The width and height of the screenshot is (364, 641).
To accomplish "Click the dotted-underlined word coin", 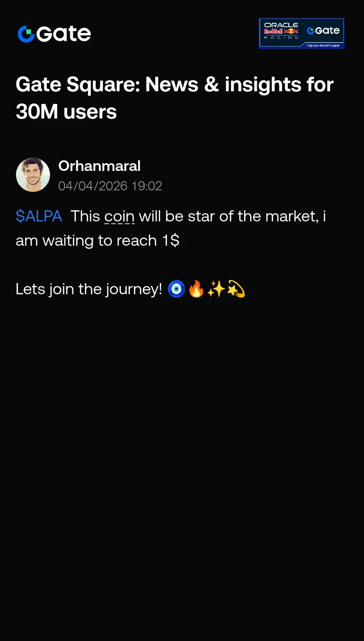I will tap(119, 217).
